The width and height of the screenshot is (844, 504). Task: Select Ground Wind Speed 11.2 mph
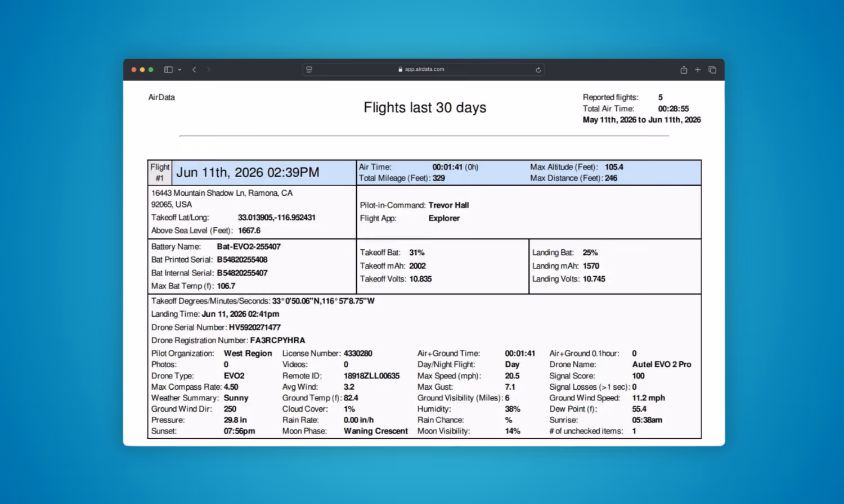648,398
